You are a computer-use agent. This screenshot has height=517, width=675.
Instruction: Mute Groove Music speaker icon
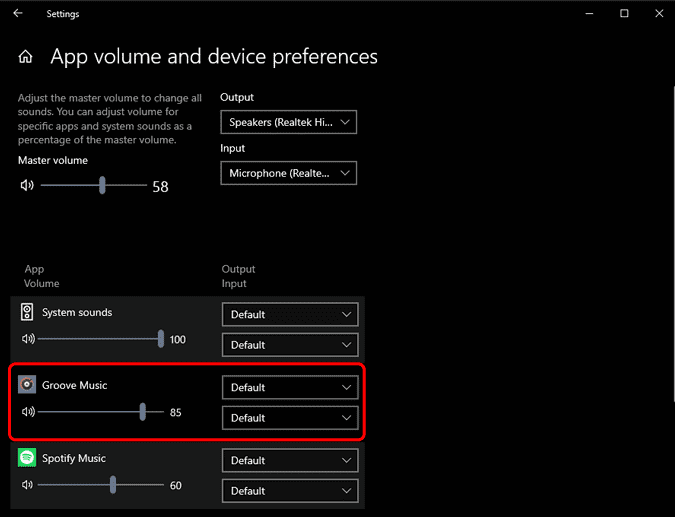(27, 412)
